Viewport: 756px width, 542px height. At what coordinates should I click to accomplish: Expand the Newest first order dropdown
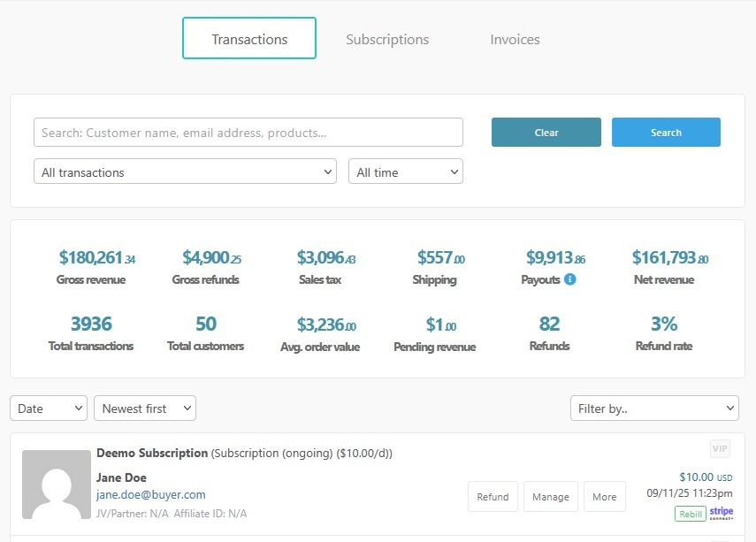145,408
